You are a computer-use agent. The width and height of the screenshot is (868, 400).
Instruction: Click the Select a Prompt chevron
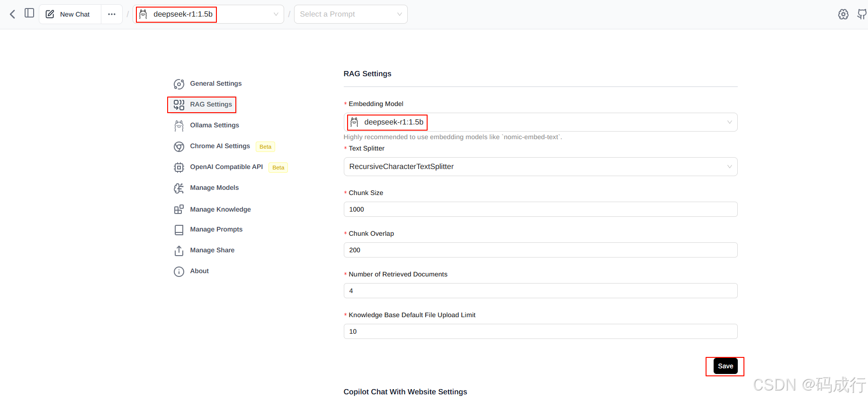pos(399,14)
